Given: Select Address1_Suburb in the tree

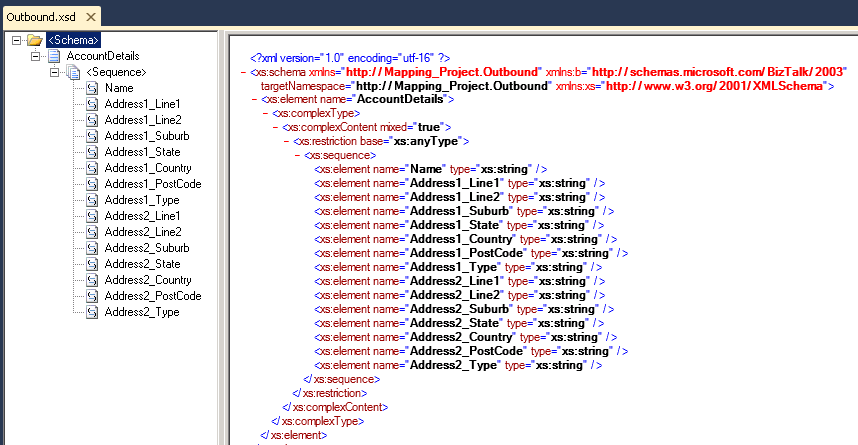Looking at the screenshot, I should point(147,136).
